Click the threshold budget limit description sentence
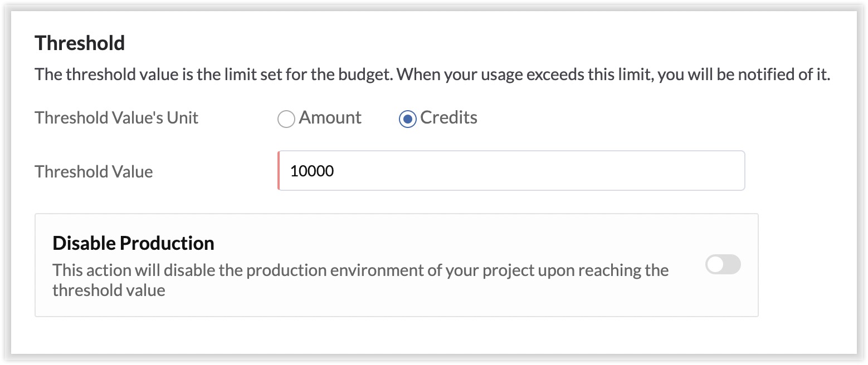 (432, 75)
